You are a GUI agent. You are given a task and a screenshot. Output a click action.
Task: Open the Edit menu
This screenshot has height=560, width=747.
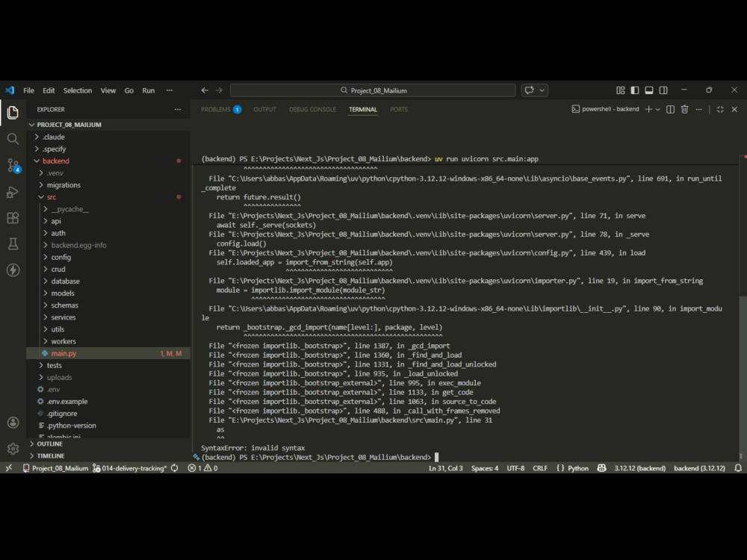[x=49, y=90]
